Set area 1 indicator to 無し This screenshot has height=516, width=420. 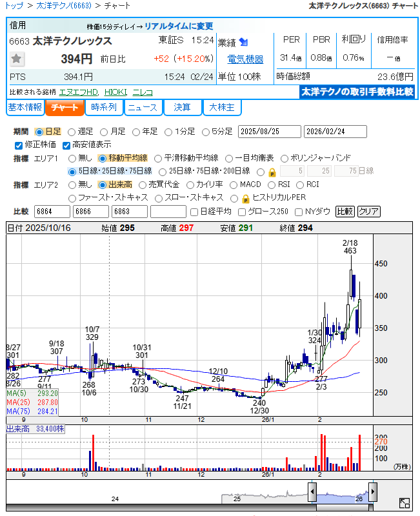click(x=72, y=159)
